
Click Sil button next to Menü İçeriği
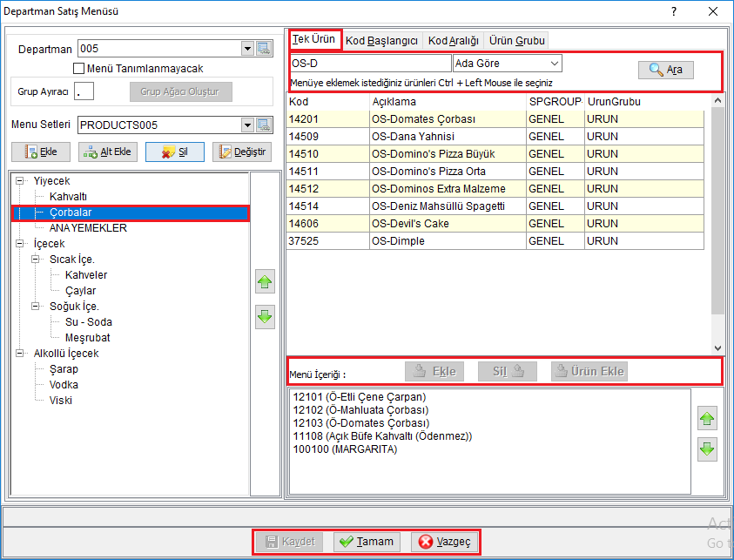click(x=508, y=372)
